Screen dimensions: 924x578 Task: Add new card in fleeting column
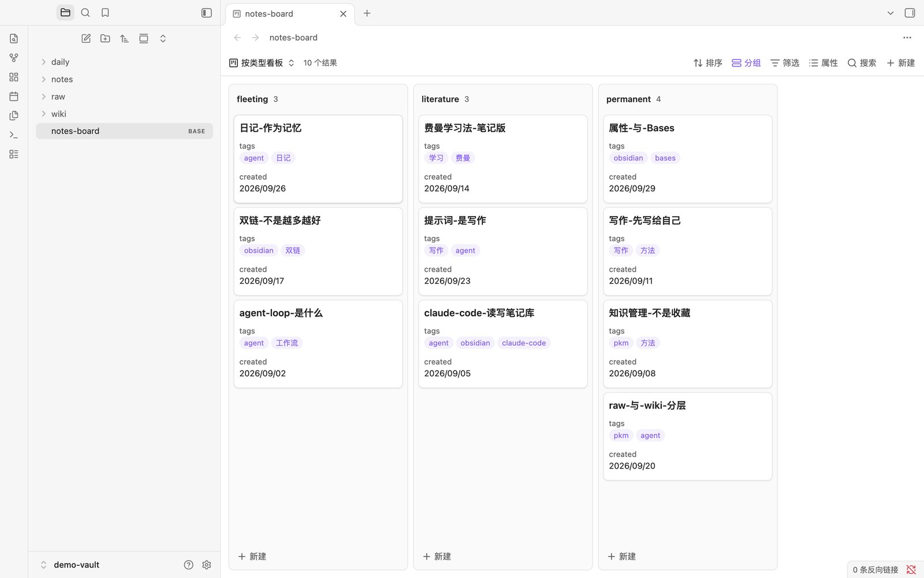pos(252,557)
